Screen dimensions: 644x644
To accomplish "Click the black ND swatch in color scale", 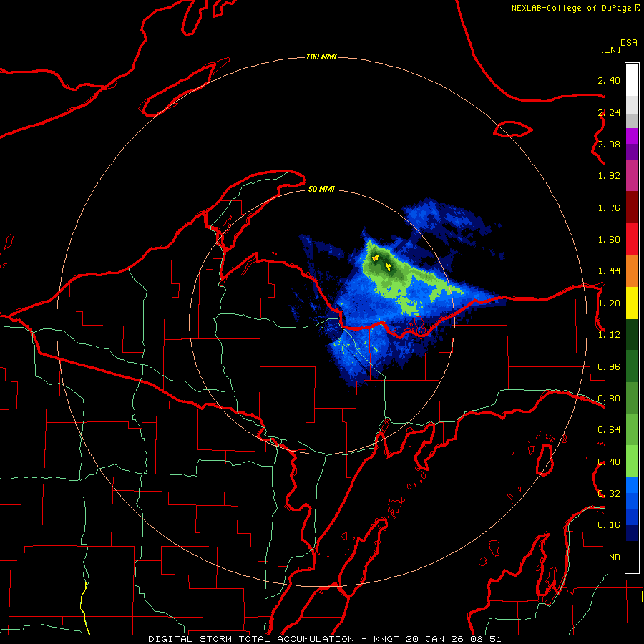I will tap(632, 557).
